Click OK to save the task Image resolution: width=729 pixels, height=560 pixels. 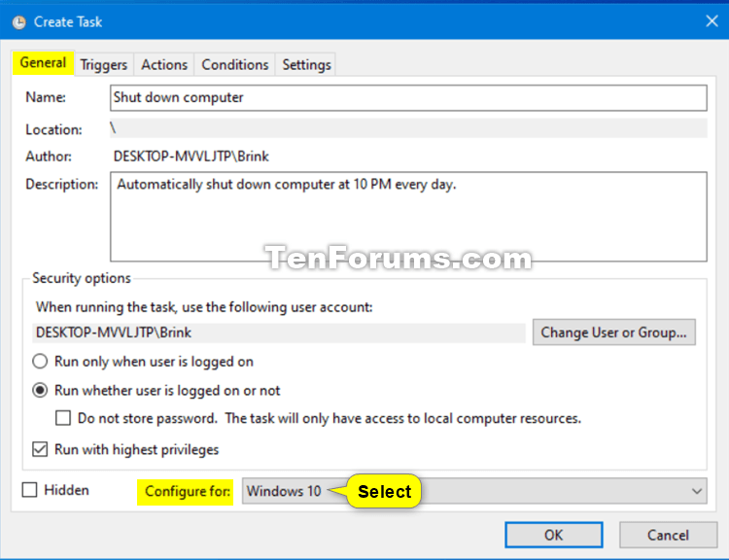(554, 535)
